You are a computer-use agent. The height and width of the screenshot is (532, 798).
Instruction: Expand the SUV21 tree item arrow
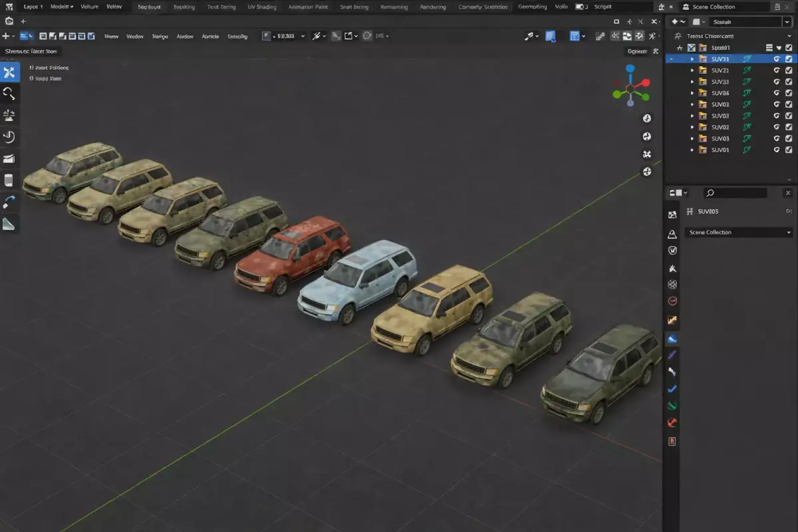(692, 70)
